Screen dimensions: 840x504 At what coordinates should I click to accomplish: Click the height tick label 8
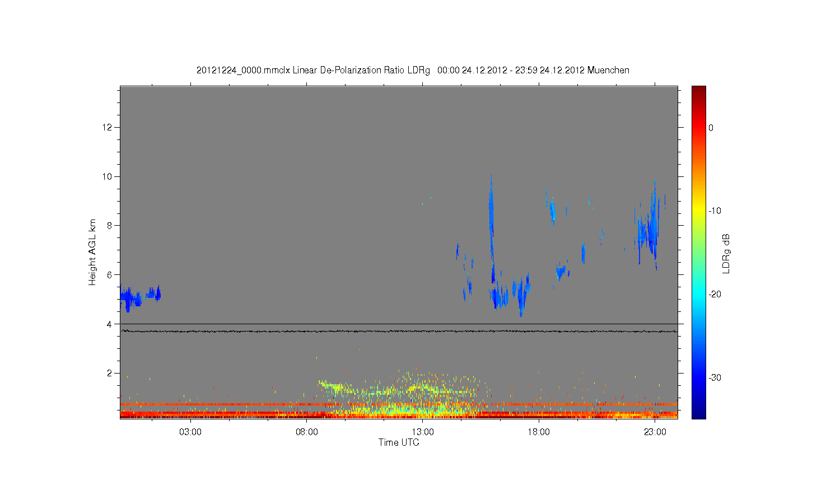tap(110, 226)
